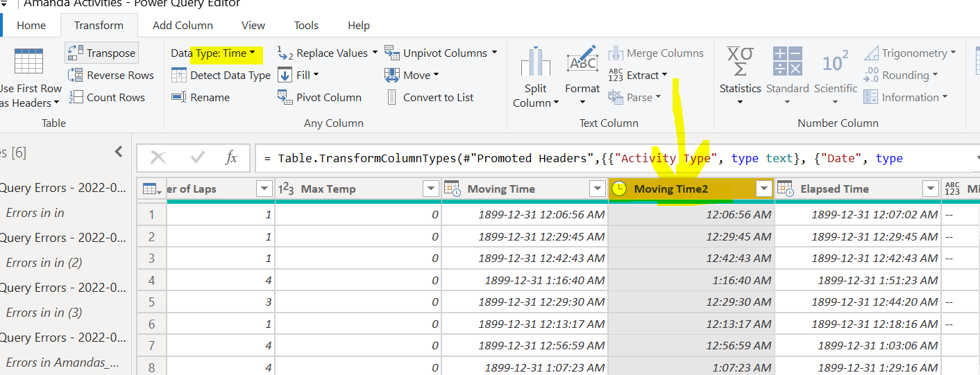
Task: Select row number 4 in the grid
Action: click(151, 280)
